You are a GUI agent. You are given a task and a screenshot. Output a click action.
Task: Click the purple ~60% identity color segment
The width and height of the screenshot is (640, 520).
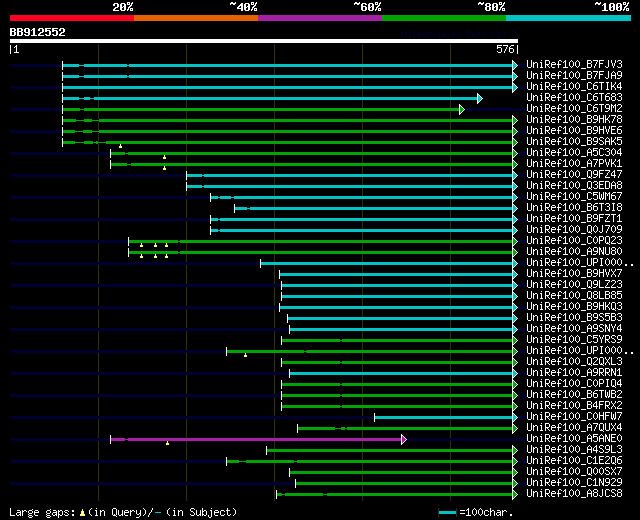coord(320,18)
